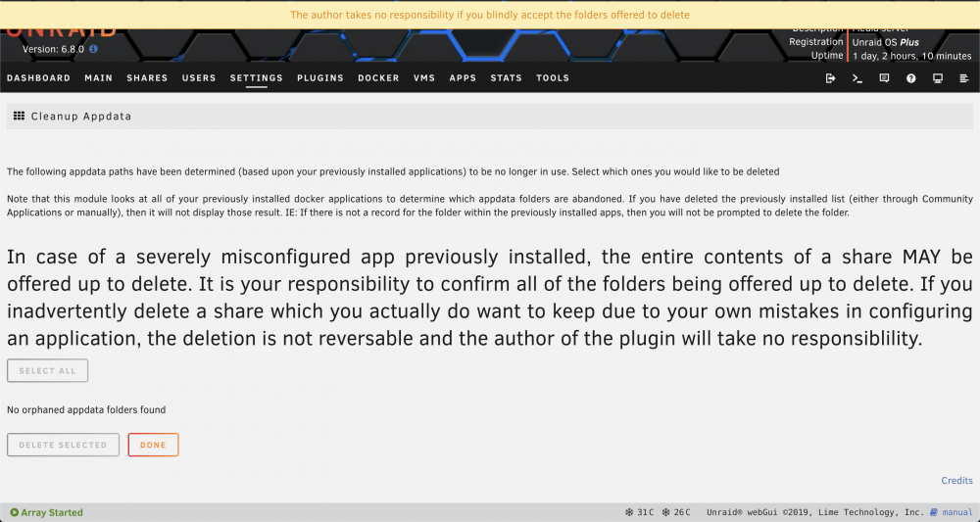Click the 'No orphaned appdata folders found' text
The height and width of the screenshot is (522, 980).
click(86, 409)
